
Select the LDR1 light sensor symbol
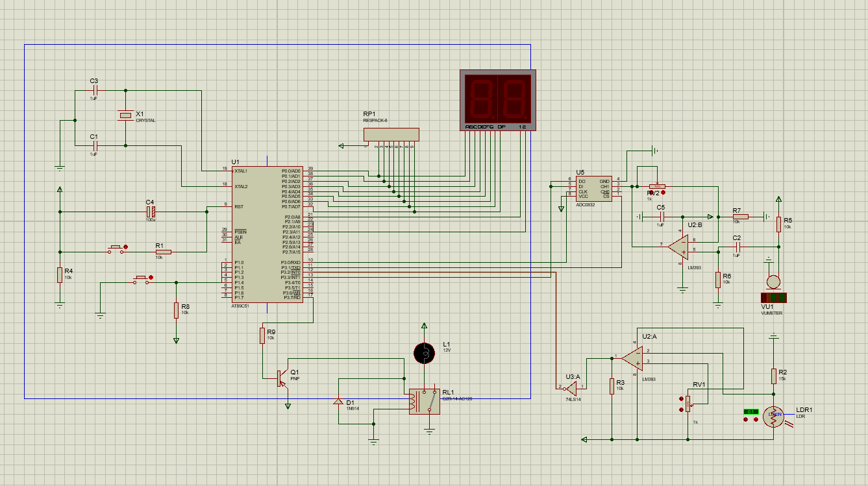[774, 417]
